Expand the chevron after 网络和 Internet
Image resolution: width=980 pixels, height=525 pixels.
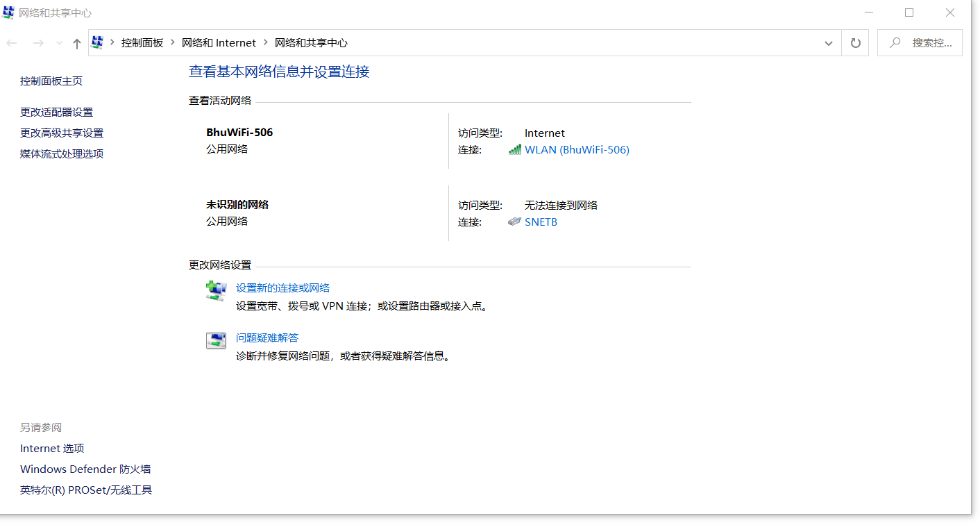(265, 42)
